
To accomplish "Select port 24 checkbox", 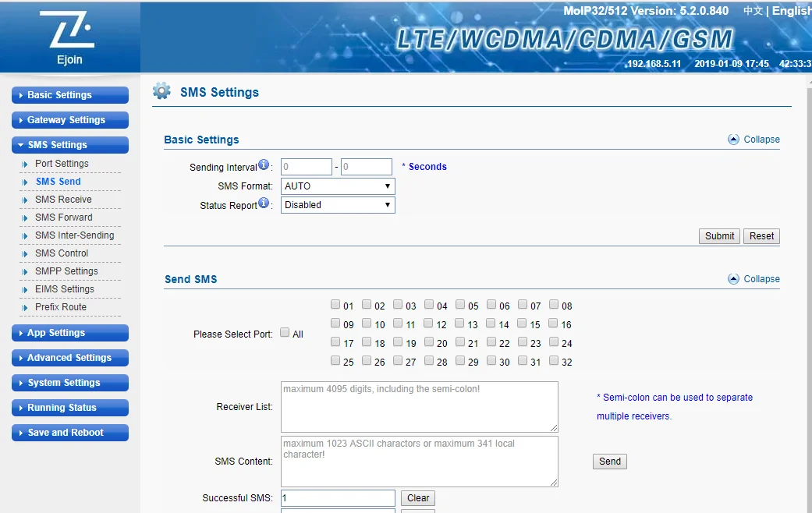I will click(x=554, y=341).
